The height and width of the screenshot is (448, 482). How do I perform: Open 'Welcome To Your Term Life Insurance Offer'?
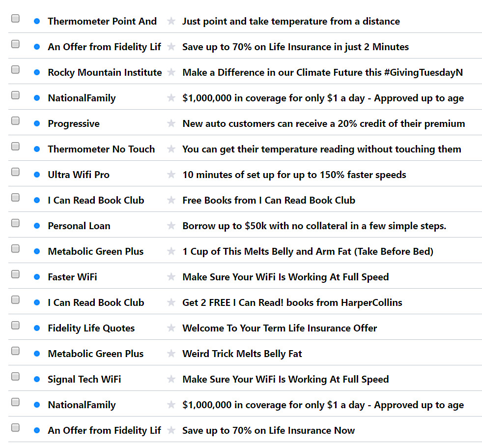tap(280, 328)
